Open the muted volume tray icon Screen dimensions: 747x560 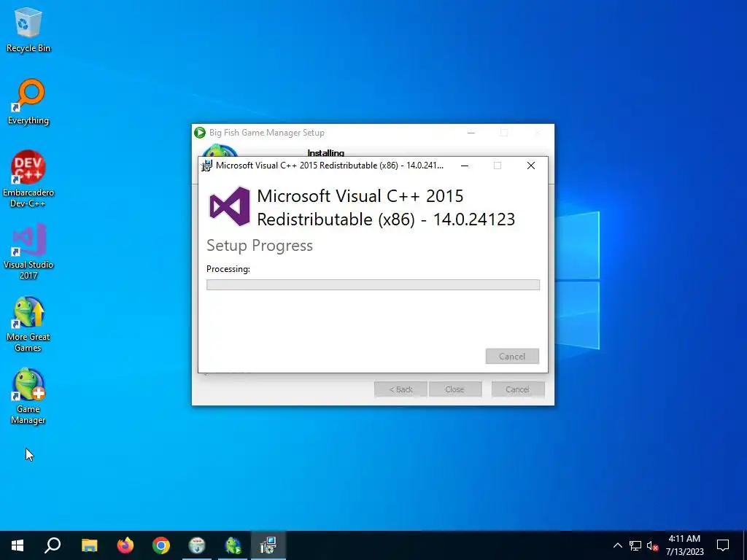coord(652,545)
